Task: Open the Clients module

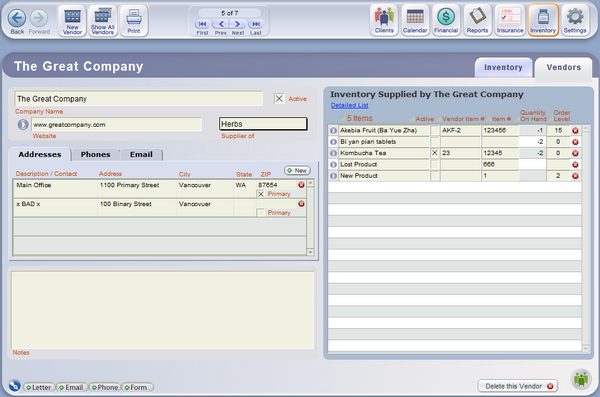Action: click(x=384, y=20)
